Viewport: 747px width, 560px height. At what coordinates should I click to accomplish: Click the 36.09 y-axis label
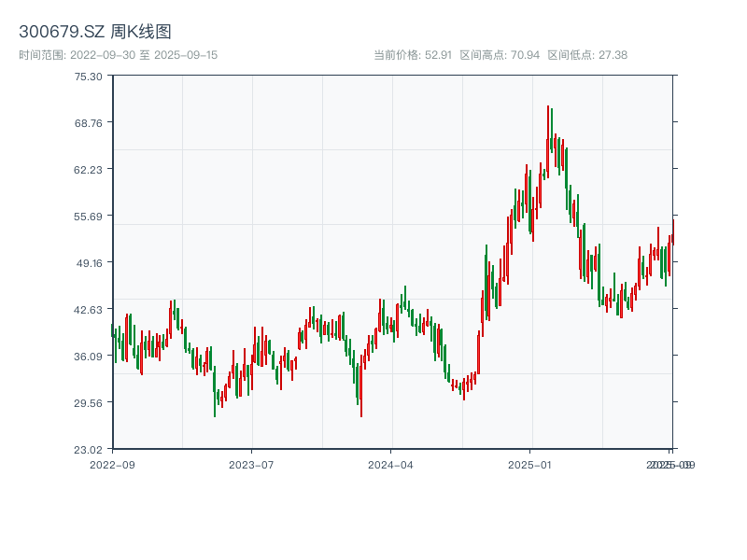88,357
